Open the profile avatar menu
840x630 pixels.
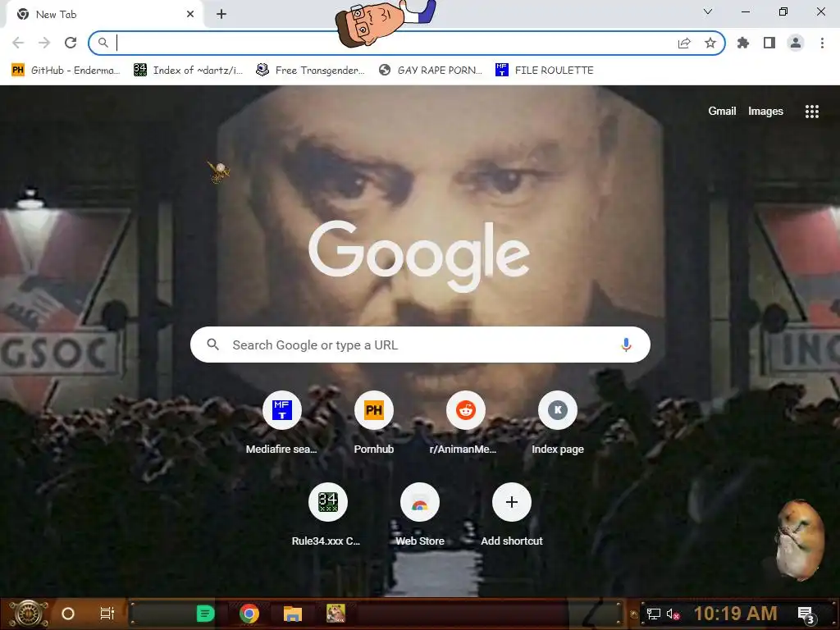(796, 43)
